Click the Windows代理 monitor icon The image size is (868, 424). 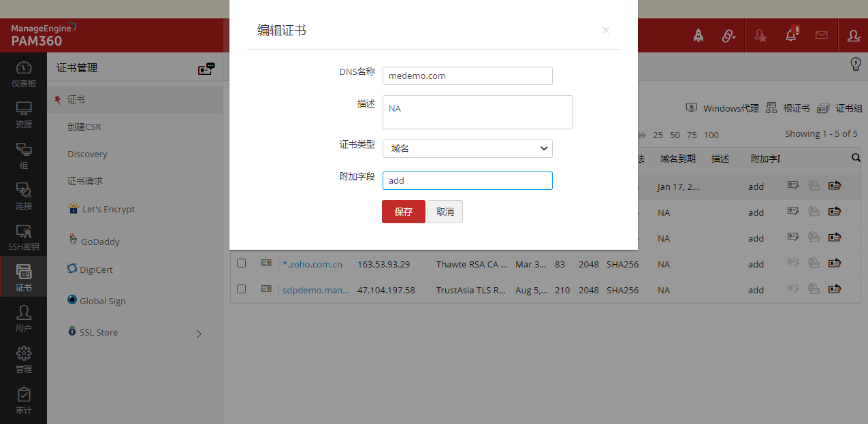click(692, 108)
